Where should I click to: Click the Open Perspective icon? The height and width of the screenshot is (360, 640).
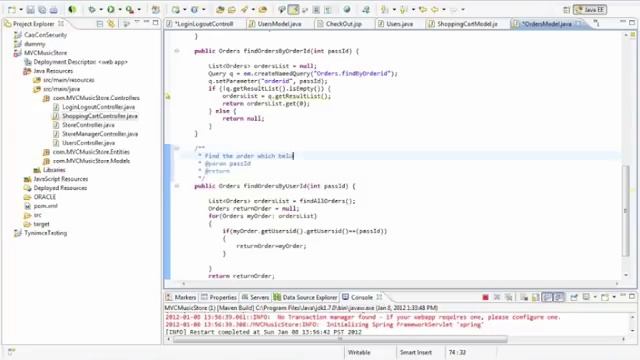click(566, 9)
